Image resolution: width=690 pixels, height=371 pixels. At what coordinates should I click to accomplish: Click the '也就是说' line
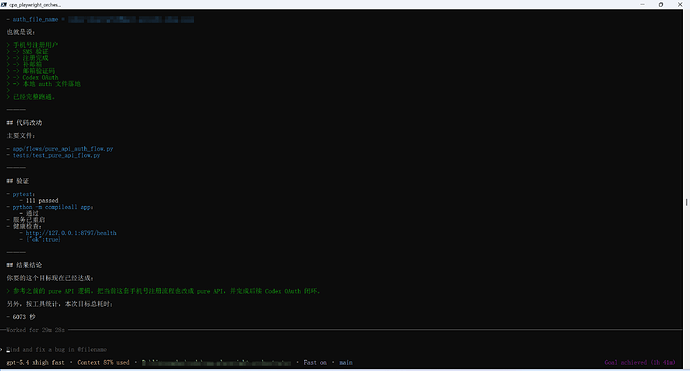(21, 32)
